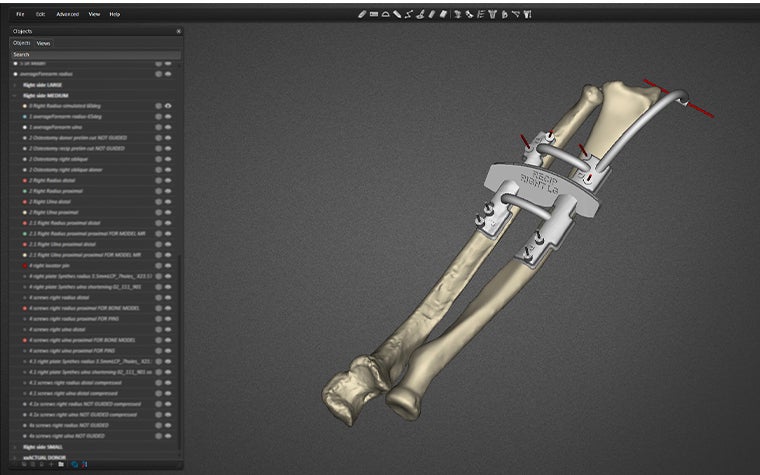Click round icon on 4 screws right ulna distal row

[x=158, y=330]
